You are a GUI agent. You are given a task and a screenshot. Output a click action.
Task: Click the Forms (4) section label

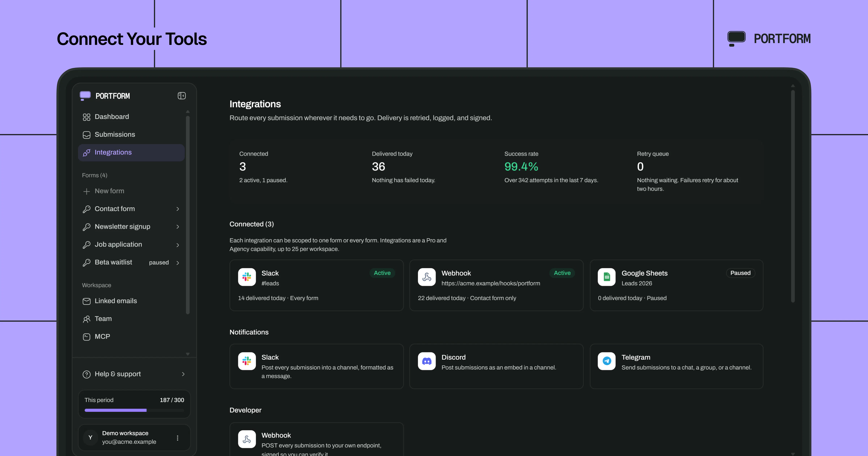coord(95,175)
